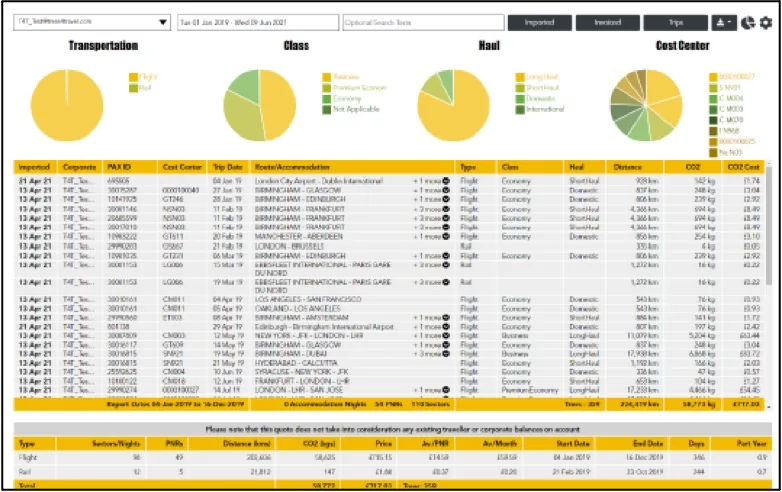Image resolution: width=782 pixels, height=492 pixels.
Task: Click the Trips button
Action: click(675, 22)
